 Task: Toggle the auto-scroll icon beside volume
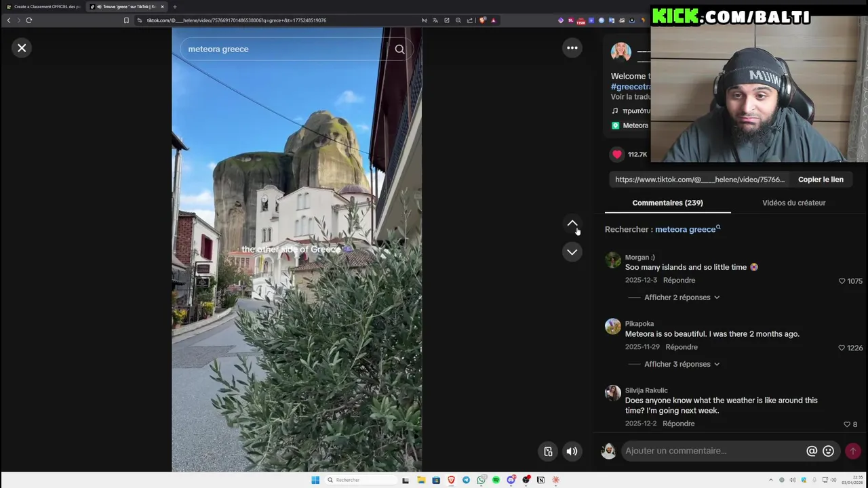click(x=548, y=451)
